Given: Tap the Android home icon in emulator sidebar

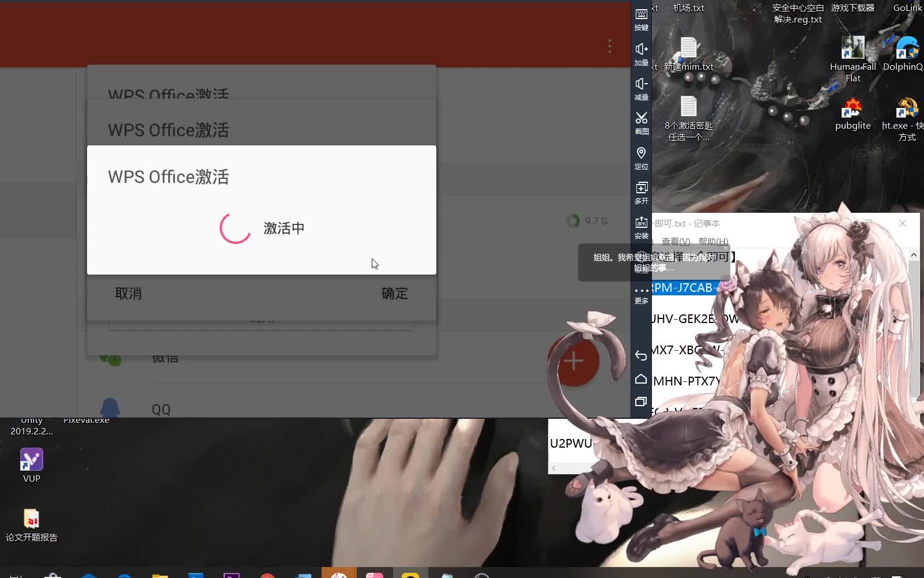Looking at the screenshot, I should (x=641, y=379).
